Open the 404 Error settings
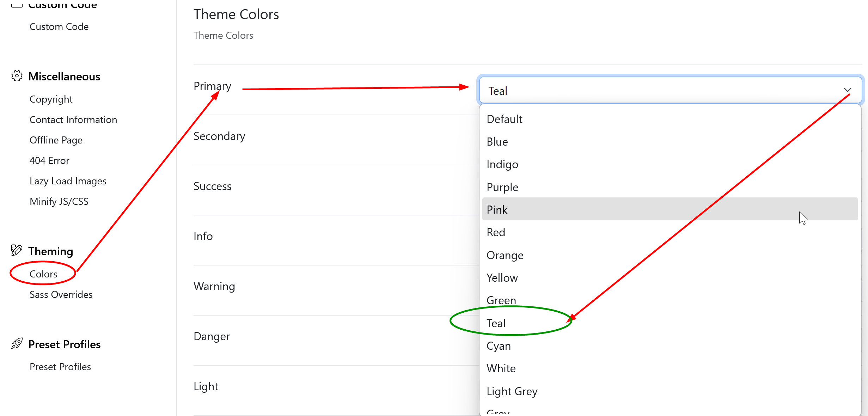 click(49, 160)
